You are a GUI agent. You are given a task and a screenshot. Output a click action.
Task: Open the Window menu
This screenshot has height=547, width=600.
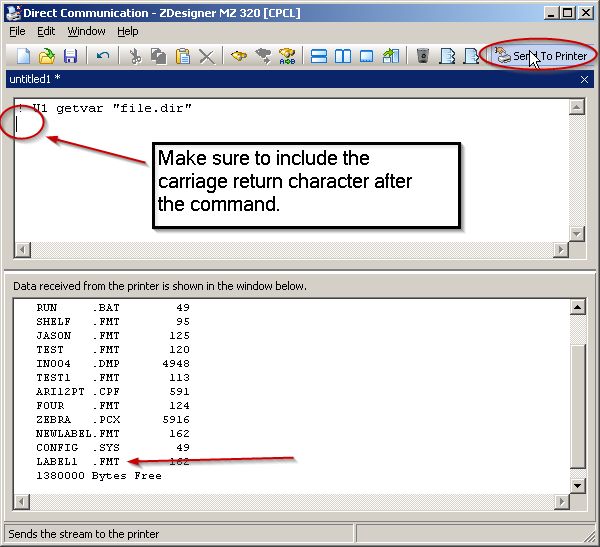point(86,31)
